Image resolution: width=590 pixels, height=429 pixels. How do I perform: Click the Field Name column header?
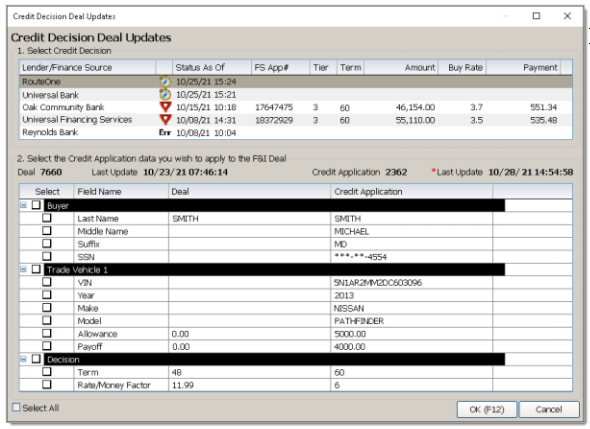(121, 192)
